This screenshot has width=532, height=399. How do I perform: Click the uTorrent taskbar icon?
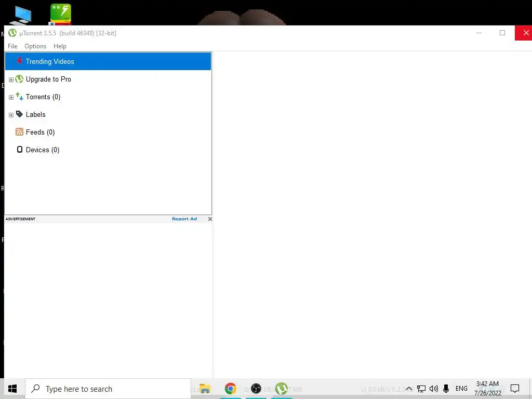coord(281,389)
